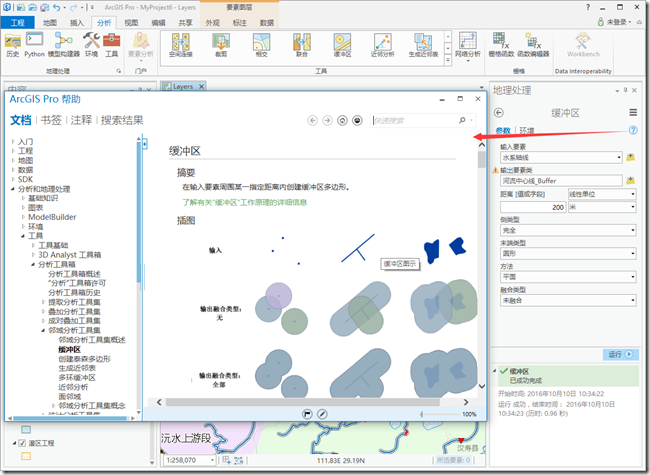650x475 pixels.
Task: Click the flag icon in help footer
Action: (307, 414)
